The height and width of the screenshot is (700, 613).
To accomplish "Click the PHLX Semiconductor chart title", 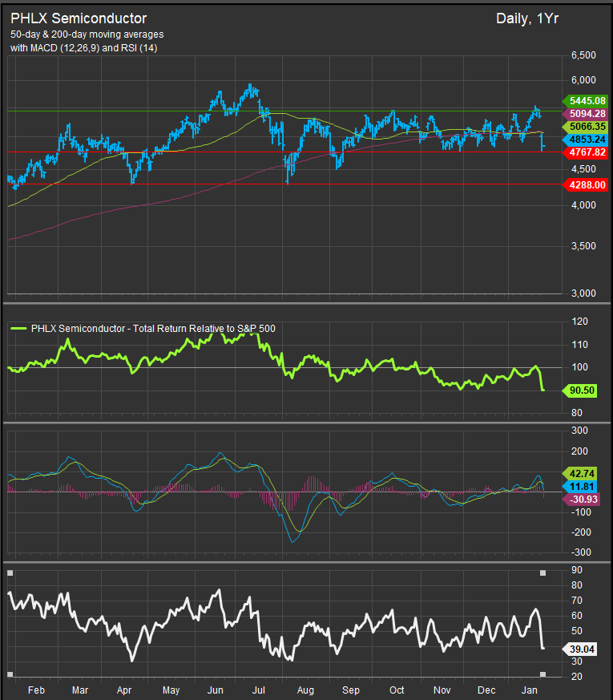I will 79,18.
